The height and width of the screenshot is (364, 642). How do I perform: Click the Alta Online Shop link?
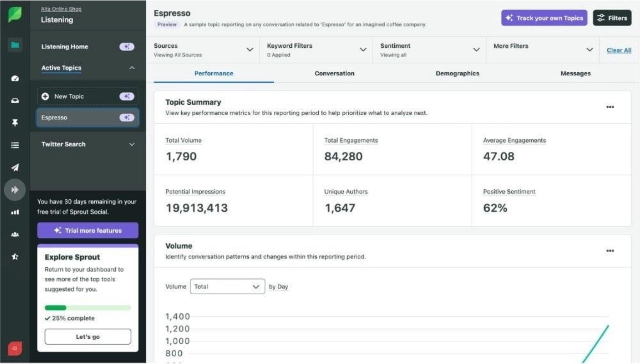(61, 9)
